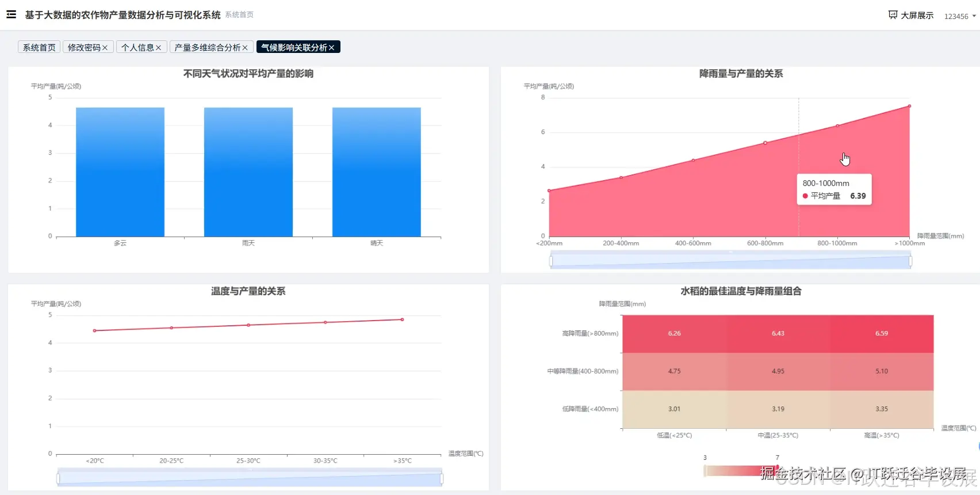Screen dimensions: 980x495
Task: Click the 20-25°C x-axis label
Action: [x=171, y=461]
